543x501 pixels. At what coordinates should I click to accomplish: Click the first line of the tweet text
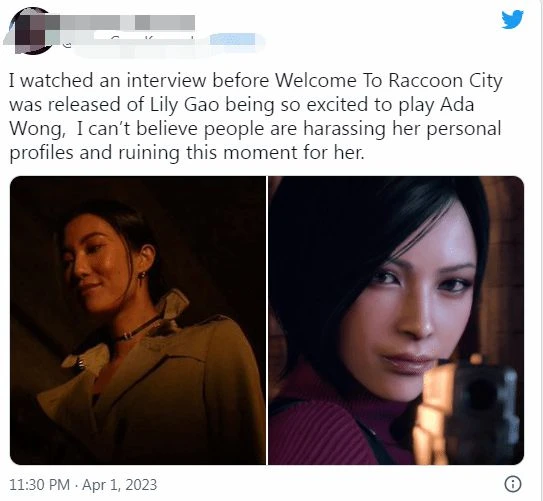point(256,81)
